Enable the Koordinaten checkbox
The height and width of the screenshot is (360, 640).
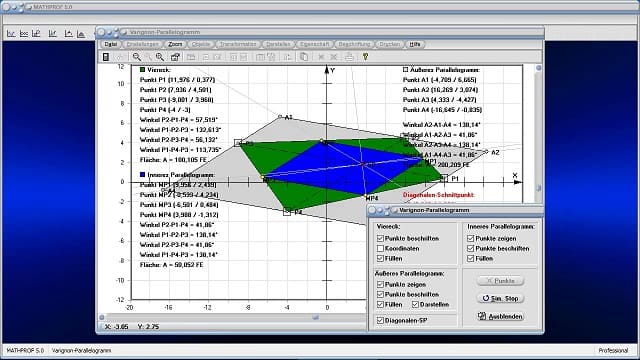(380, 249)
